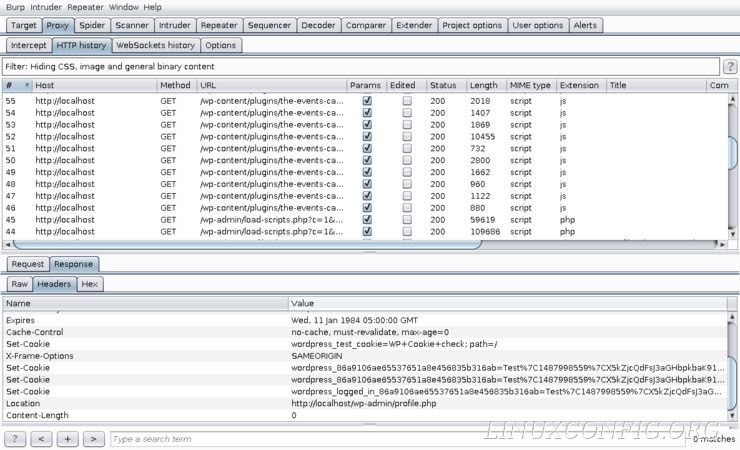Image resolution: width=740 pixels, height=450 pixels.
Task: Open the WebSockets history sub-tab
Action: (x=155, y=45)
